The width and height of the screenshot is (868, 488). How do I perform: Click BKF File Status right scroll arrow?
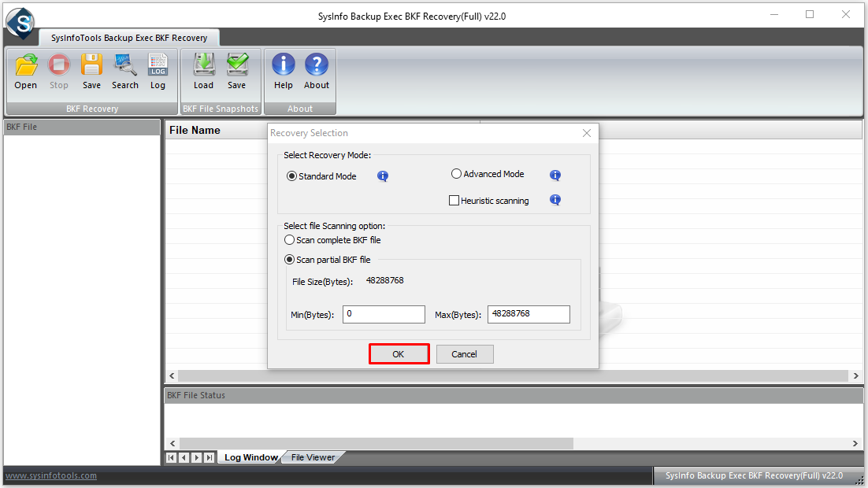[x=855, y=443]
